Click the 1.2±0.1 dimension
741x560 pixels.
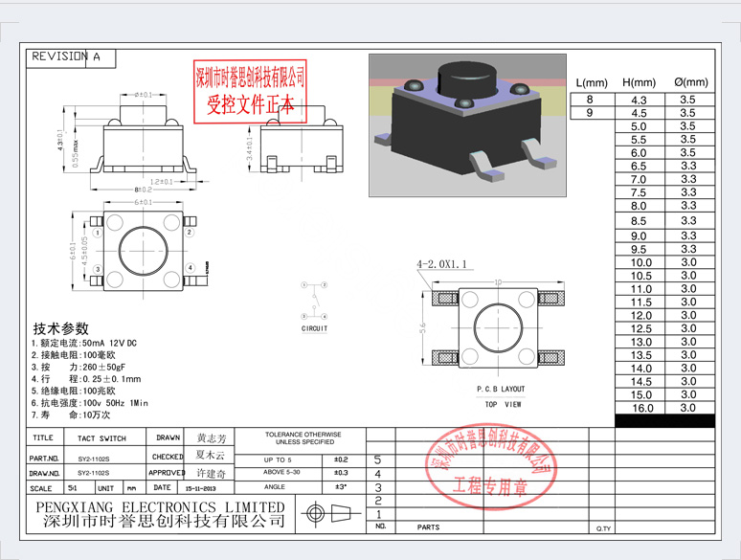click(x=162, y=182)
